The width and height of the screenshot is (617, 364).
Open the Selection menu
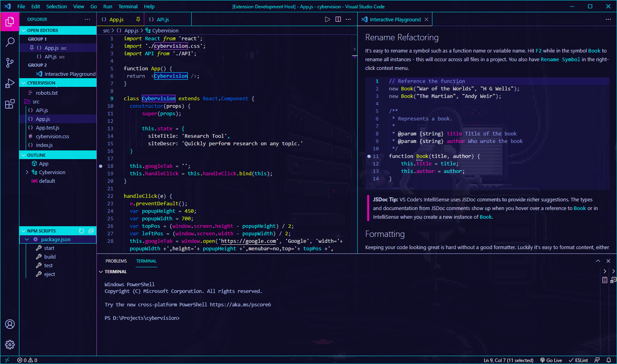pyautogui.click(x=57, y=6)
